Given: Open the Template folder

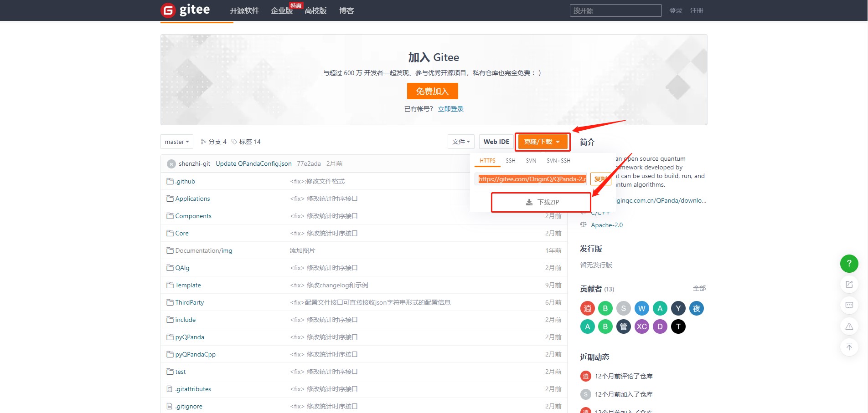Looking at the screenshot, I should 188,285.
